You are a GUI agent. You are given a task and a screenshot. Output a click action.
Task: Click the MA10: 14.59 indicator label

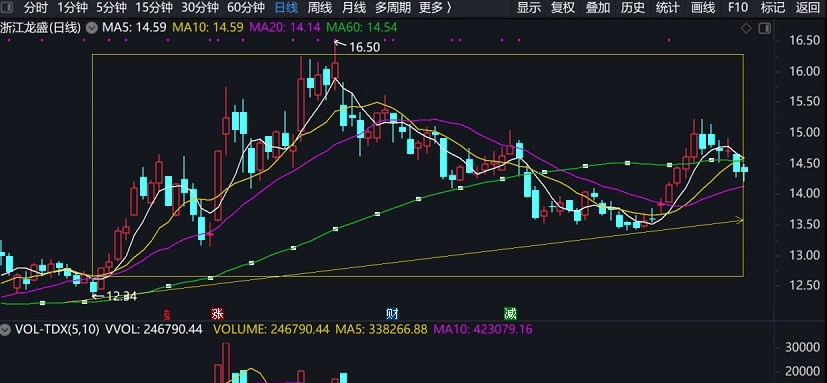point(207,28)
